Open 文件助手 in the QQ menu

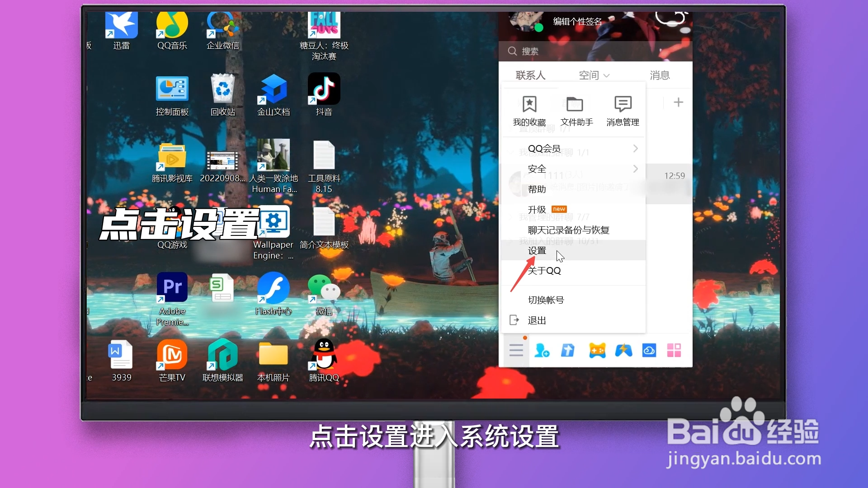tap(577, 111)
